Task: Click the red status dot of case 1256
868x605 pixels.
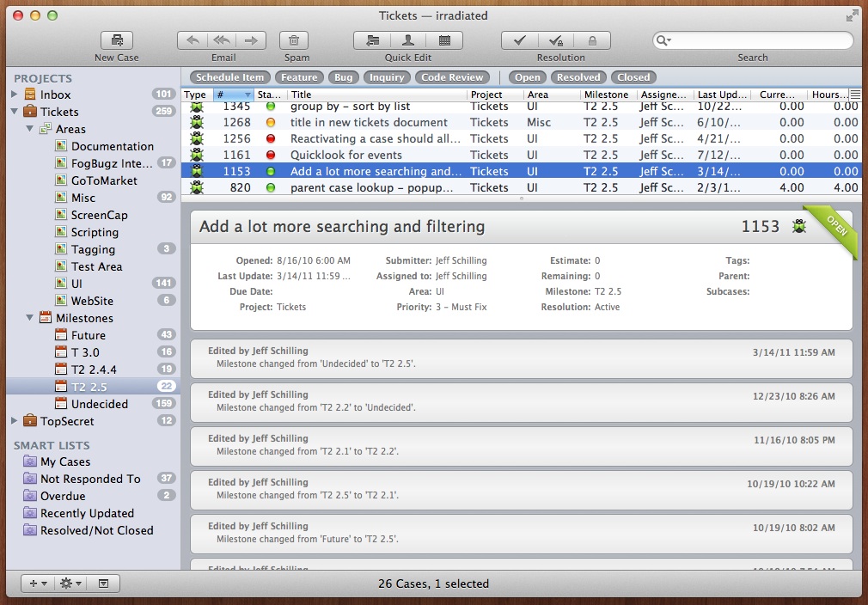Action: [271, 138]
